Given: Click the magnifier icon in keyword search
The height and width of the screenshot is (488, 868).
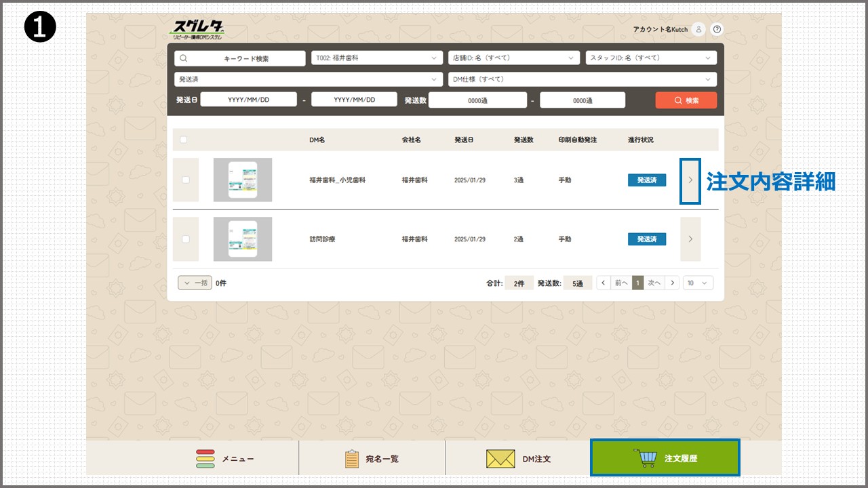Looking at the screenshot, I should [x=183, y=58].
